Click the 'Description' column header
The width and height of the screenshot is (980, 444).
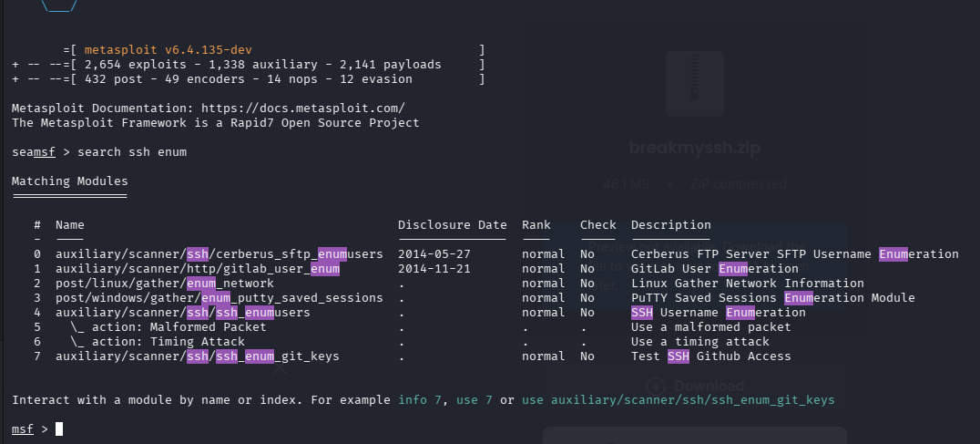(670, 225)
